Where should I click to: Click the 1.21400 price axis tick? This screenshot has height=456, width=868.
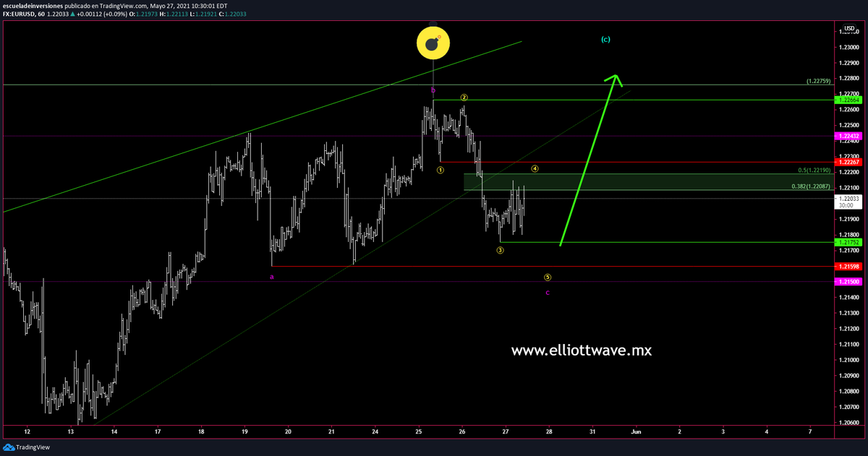point(849,298)
